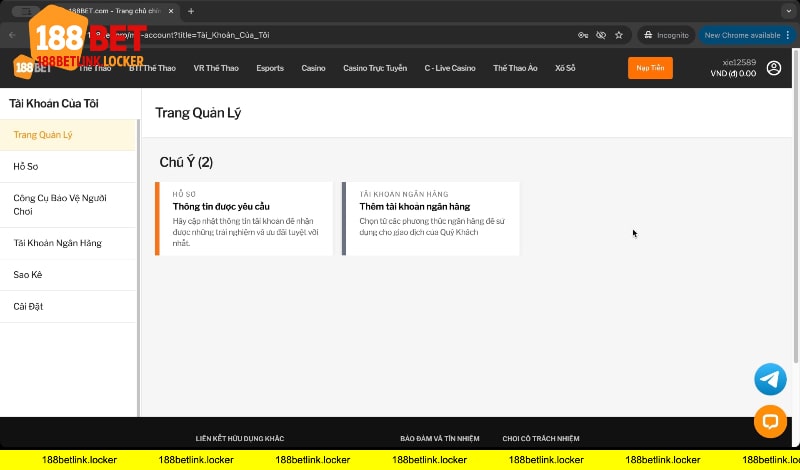Click the Incognito mode indicator
Image resolution: width=800 pixels, height=470 pixels.
[x=666, y=35]
